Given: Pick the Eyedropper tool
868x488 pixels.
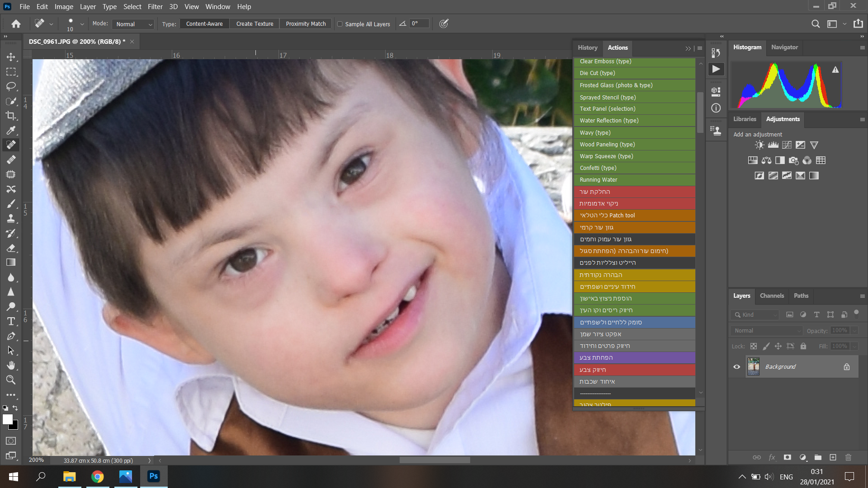Looking at the screenshot, I should pyautogui.click(x=11, y=131).
